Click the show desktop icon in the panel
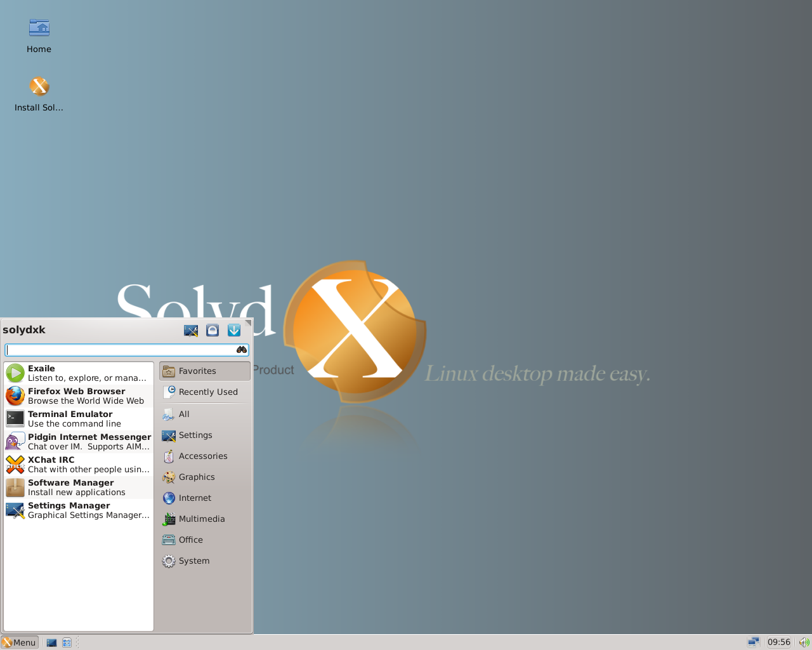 click(x=51, y=642)
